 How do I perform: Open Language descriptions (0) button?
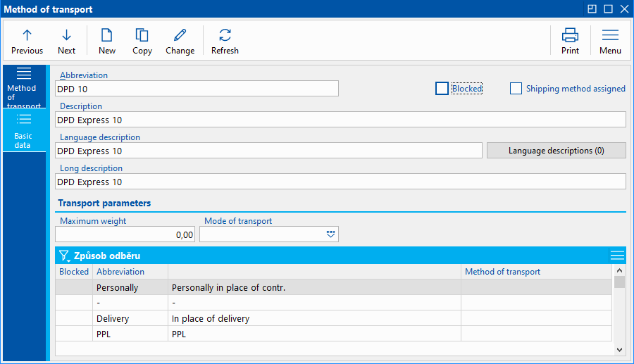point(557,150)
